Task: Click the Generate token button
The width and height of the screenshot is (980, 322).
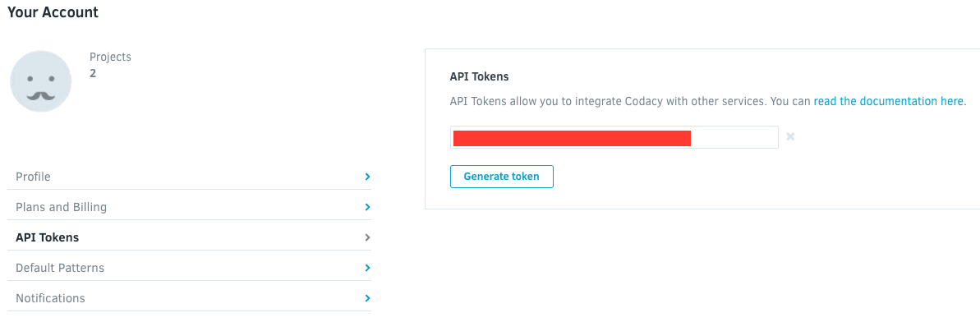Action: point(501,177)
